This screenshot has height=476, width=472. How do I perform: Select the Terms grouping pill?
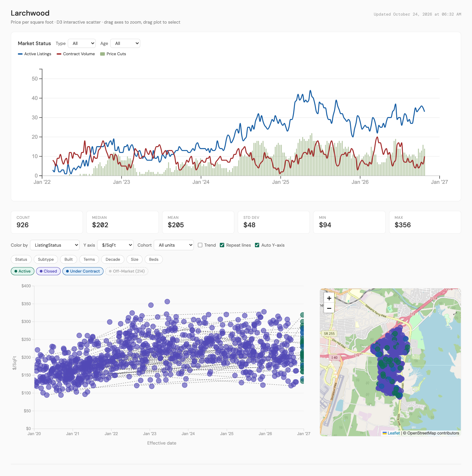click(89, 260)
